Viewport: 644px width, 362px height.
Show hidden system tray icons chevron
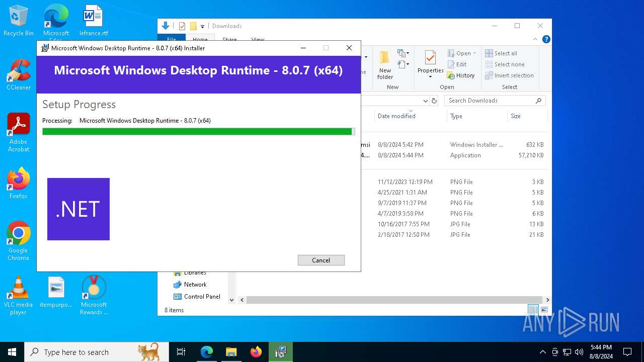click(542, 352)
